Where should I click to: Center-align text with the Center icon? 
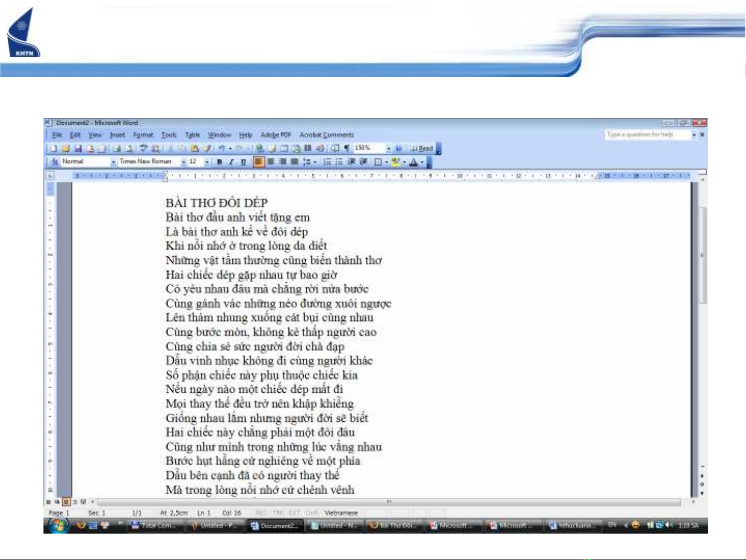[x=271, y=162]
